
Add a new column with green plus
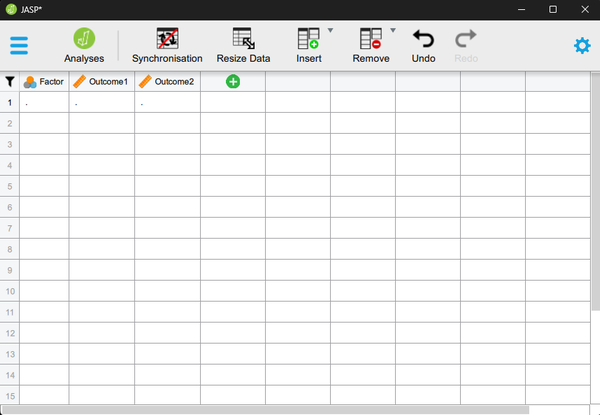(x=233, y=81)
